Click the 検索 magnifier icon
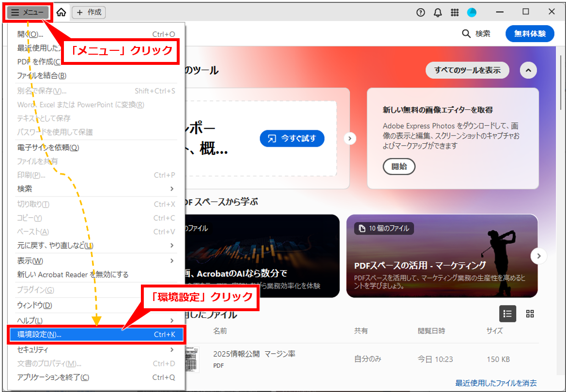Screen dimensions: 566x392 (466, 33)
